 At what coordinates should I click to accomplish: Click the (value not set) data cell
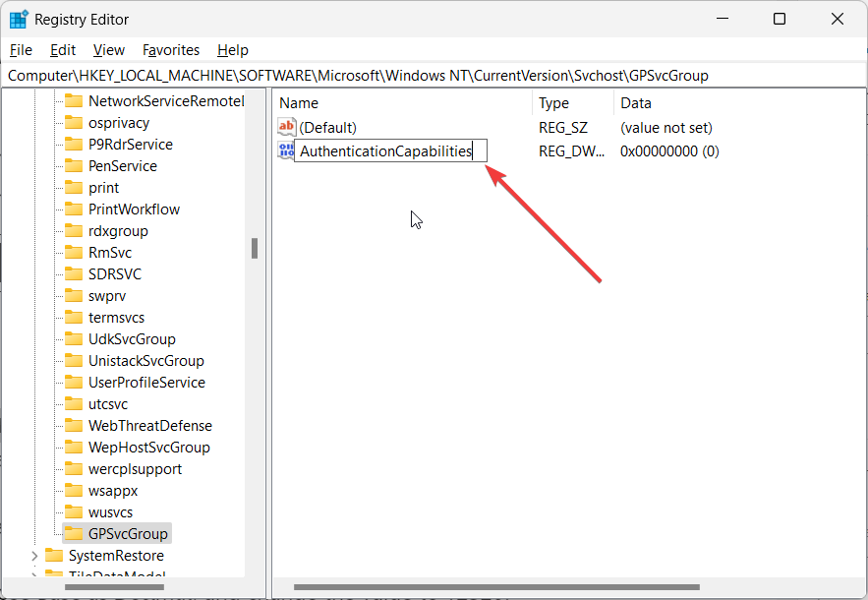(665, 128)
